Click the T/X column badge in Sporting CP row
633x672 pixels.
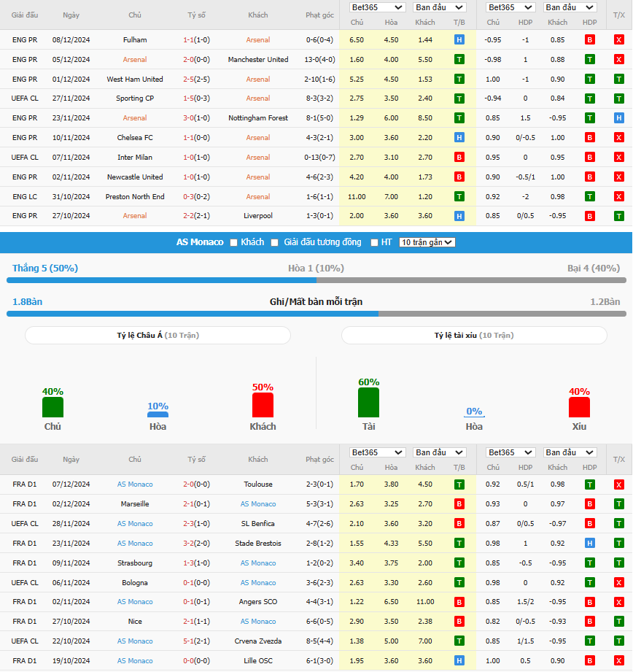[x=619, y=99]
